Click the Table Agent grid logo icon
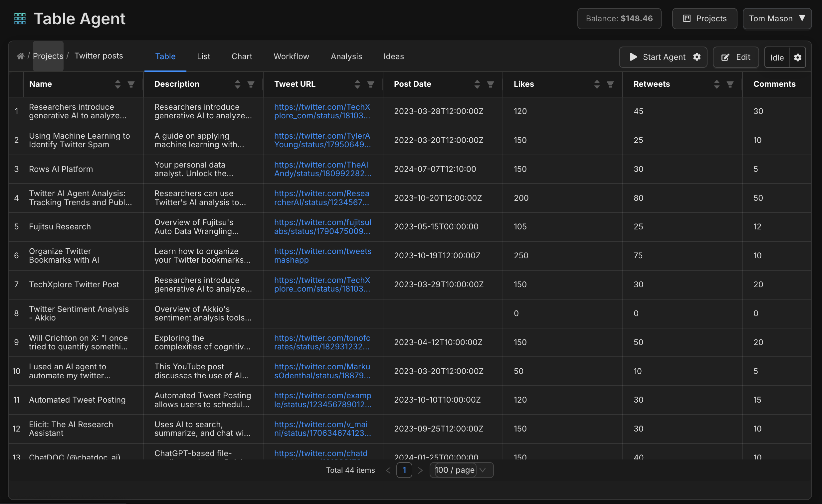822x504 pixels. pos(20,19)
